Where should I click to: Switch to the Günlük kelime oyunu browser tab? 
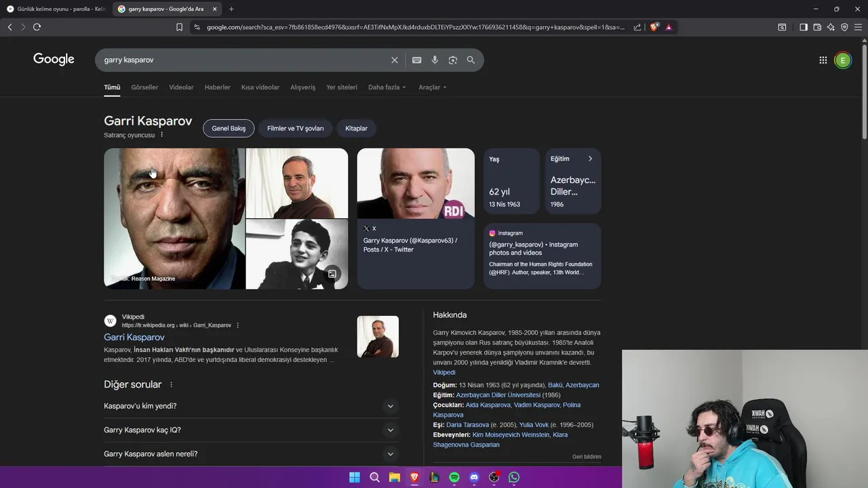tap(56, 9)
